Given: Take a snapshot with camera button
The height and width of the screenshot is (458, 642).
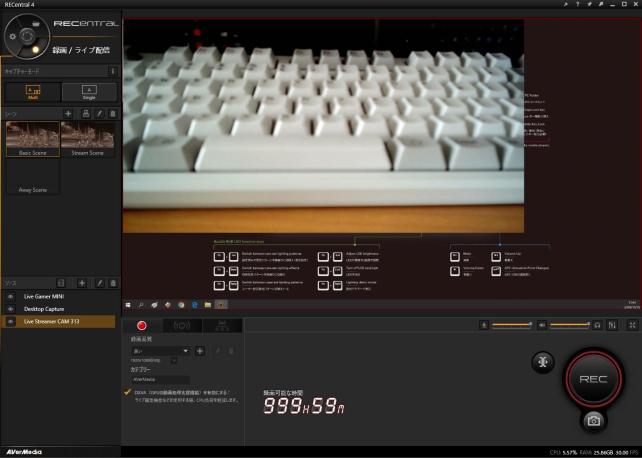Looking at the screenshot, I should 594,420.
